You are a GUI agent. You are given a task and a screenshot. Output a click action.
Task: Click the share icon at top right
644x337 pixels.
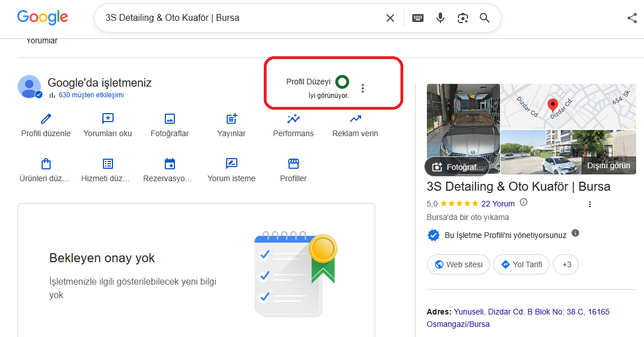632,18
